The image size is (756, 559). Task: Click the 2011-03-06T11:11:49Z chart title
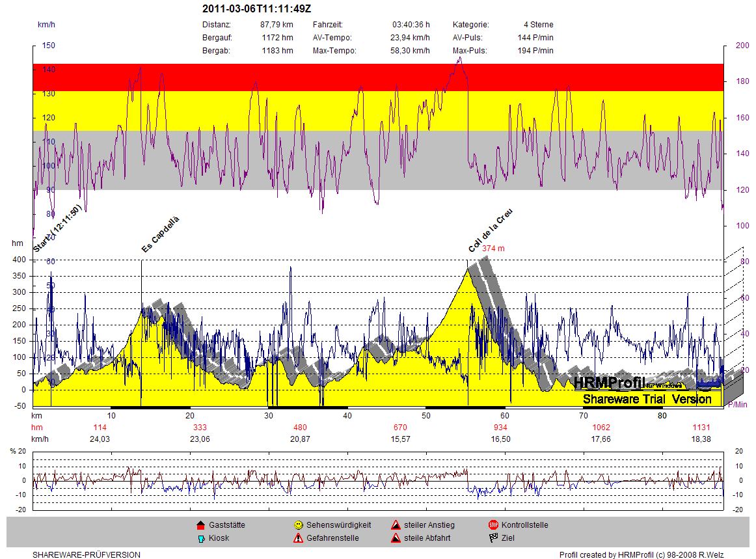256,9
